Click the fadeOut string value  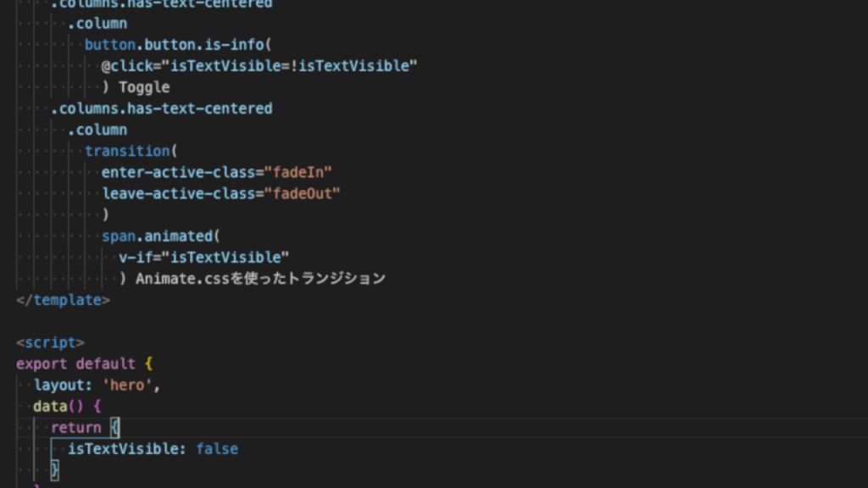click(307, 193)
